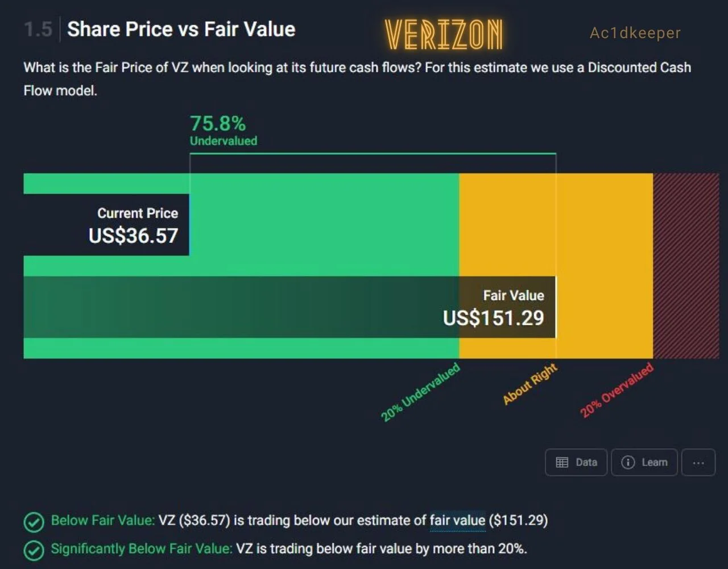Open the three-dot more options menu
This screenshot has width=728, height=569.
[x=698, y=462]
